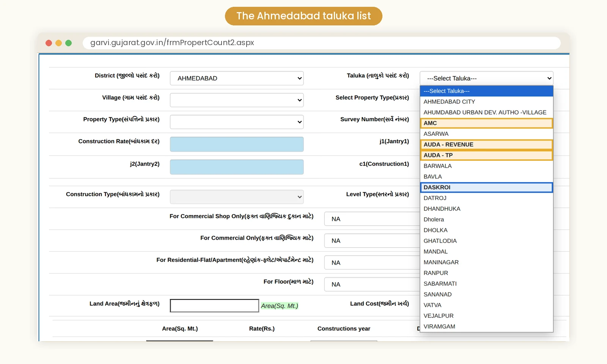Image resolution: width=607 pixels, height=364 pixels.
Task: Select ASARWA taluka option
Action: [486, 134]
